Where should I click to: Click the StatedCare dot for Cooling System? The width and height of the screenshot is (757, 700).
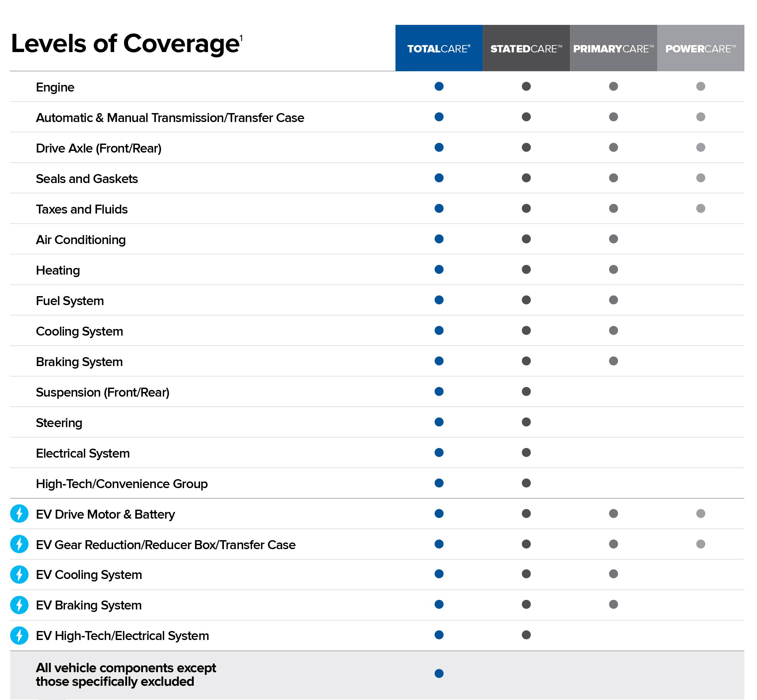coord(526,330)
